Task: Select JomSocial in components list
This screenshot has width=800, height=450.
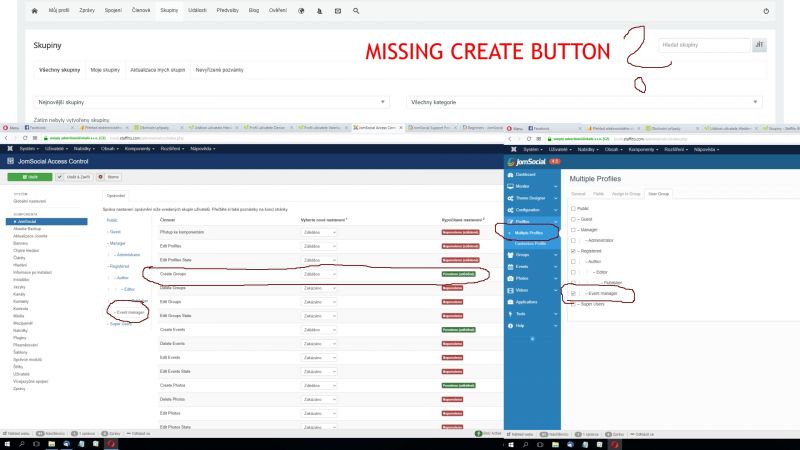Action: point(46,221)
